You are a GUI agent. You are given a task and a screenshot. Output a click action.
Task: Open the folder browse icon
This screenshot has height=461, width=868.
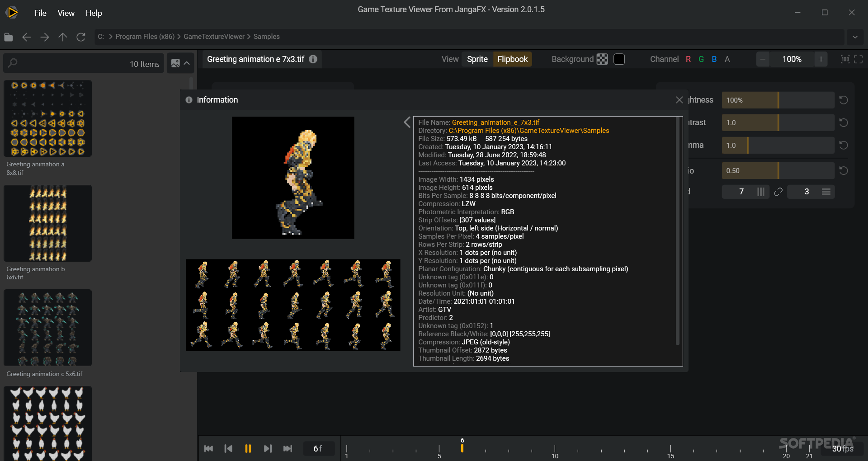[9, 37]
